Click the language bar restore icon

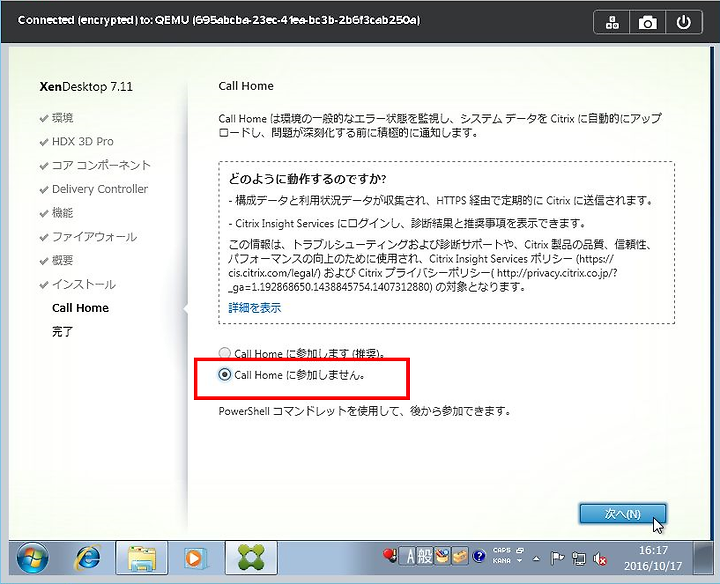[x=520, y=550]
